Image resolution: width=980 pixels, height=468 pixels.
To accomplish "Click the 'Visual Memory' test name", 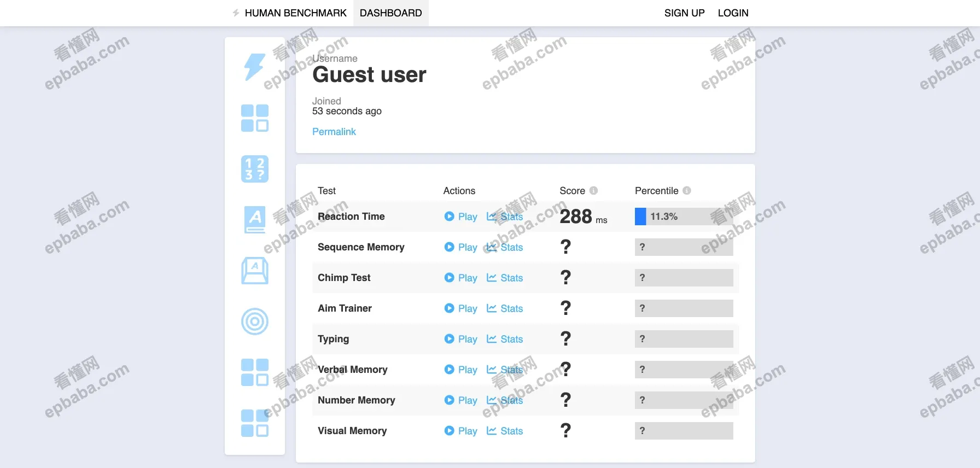I will coord(352,431).
